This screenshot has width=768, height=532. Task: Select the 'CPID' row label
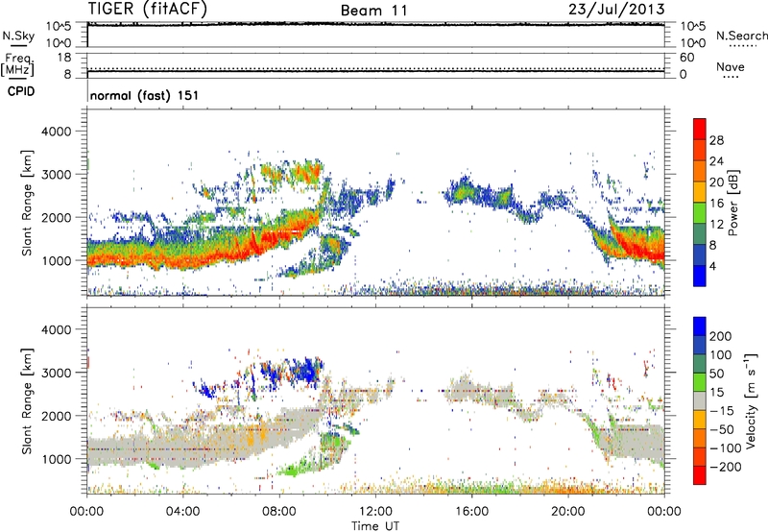tap(21, 91)
